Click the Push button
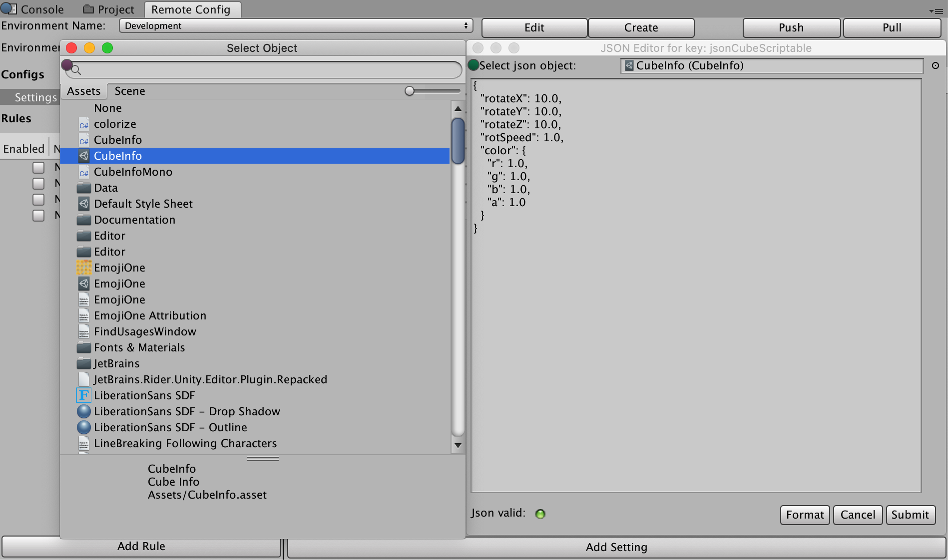 (791, 27)
